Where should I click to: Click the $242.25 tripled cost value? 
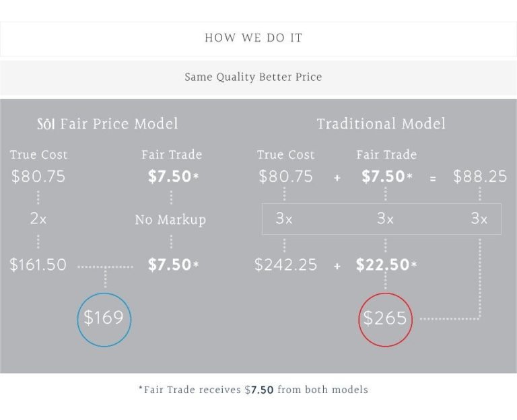click(285, 265)
